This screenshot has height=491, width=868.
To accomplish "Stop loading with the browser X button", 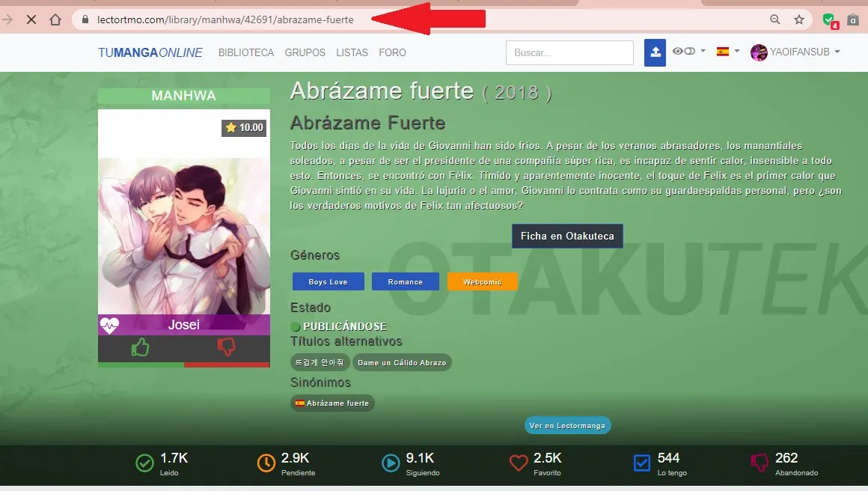I will click(x=31, y=20).
